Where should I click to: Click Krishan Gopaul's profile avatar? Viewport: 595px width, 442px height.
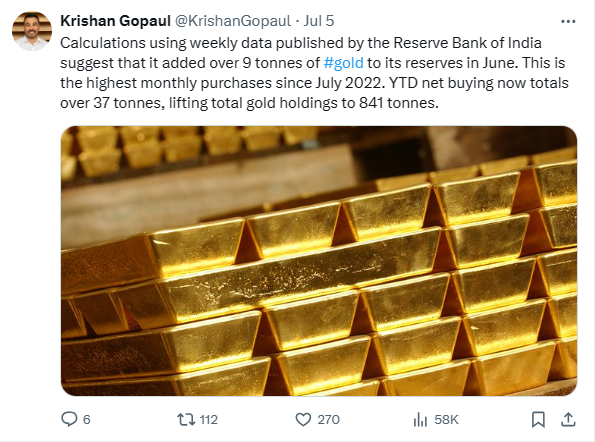pos(32,31)
